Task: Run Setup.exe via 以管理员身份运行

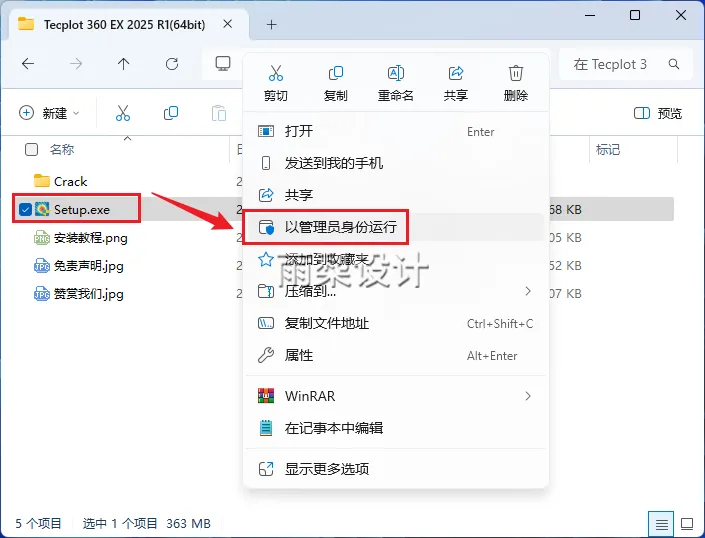Action: point(395,227)
